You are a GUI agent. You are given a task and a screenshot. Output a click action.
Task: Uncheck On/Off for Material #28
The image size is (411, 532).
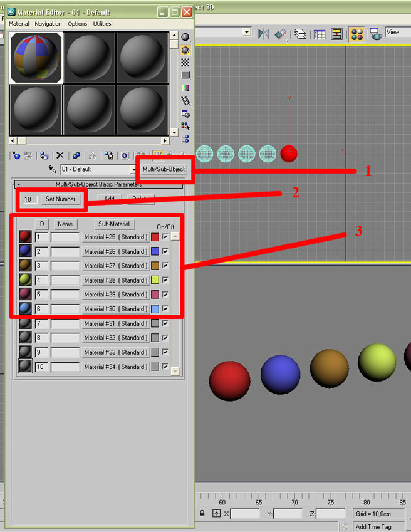pyautogui.click(x=165, y=280)
